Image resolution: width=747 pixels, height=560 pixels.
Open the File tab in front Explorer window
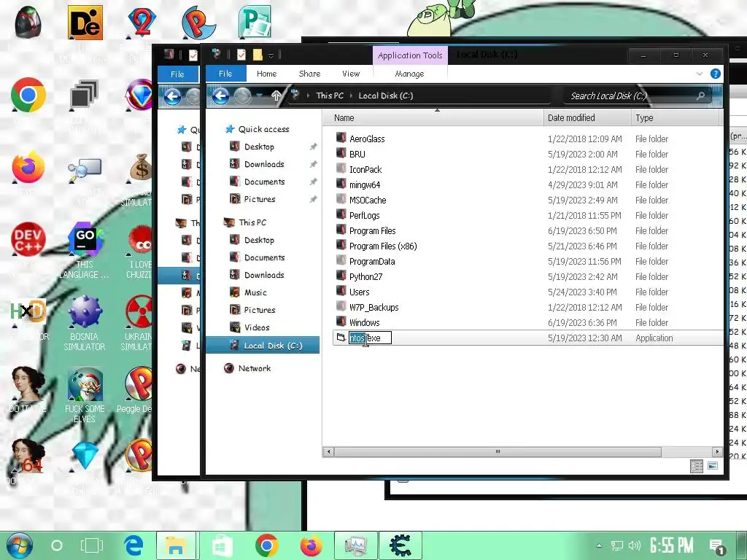(x=225, y=74)
